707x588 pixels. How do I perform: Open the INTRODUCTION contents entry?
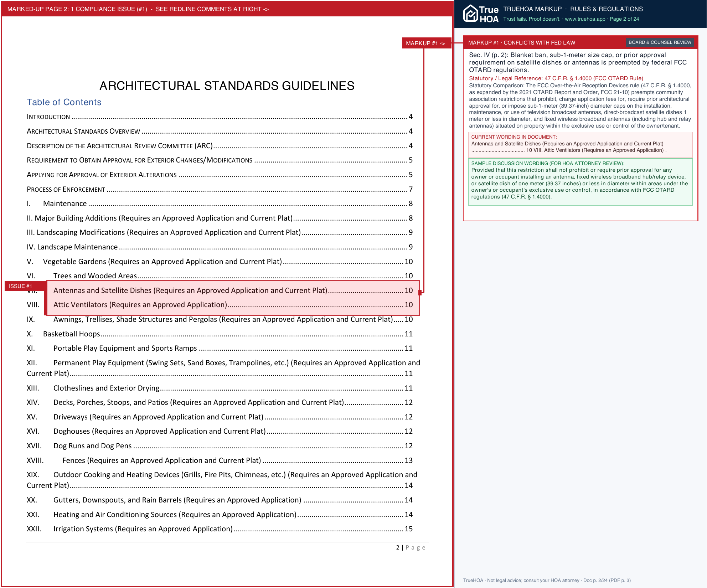pos(220,117)
